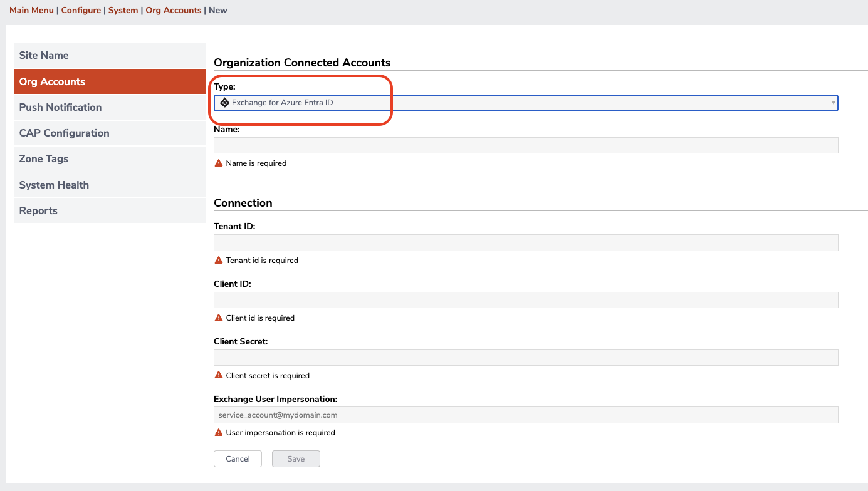
Task: Cancel the new org account form
Action: click(238, 458)
